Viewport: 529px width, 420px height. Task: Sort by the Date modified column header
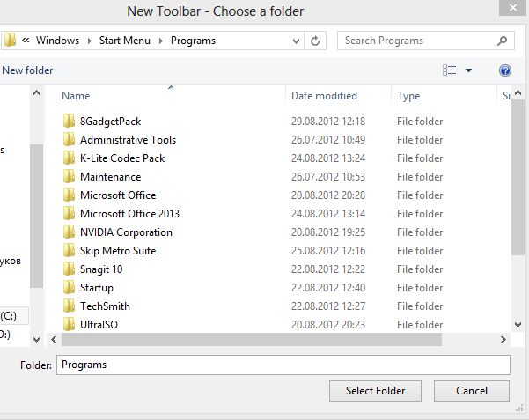click(324, 96)
